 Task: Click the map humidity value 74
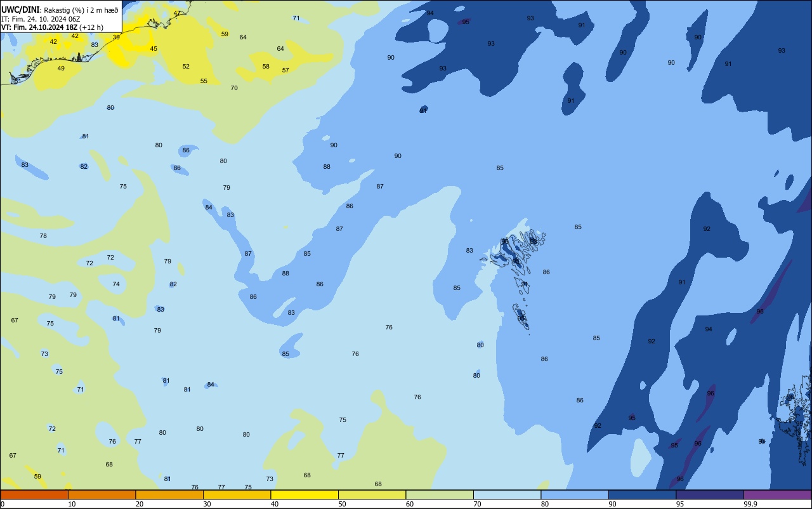click(116, 284)
